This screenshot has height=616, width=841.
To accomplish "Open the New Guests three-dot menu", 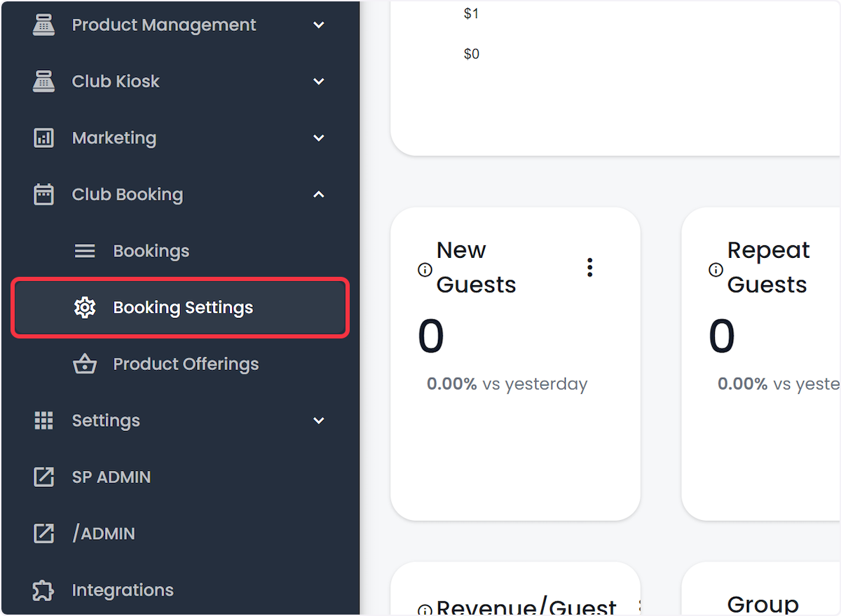I will pos(590,267).
